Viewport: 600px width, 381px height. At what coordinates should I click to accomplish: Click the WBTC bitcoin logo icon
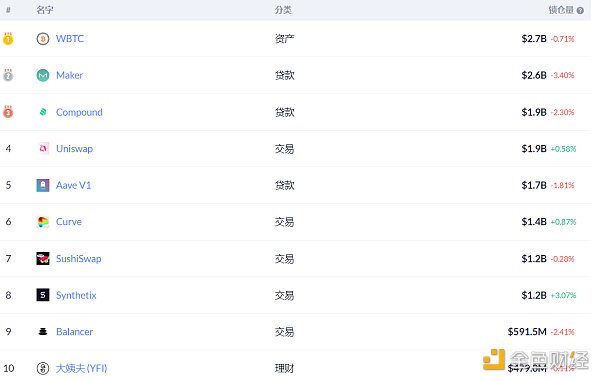tap(43, 39)
